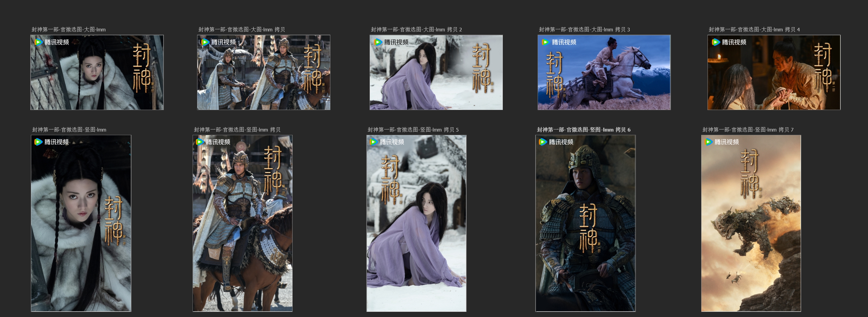Image resolution: width=868 pixels, height=317 pixels.
Task: Select artboard label '封神第一部-官微选图-大图-lmm'
Action: pyautogui.click(x=68, y=30)
